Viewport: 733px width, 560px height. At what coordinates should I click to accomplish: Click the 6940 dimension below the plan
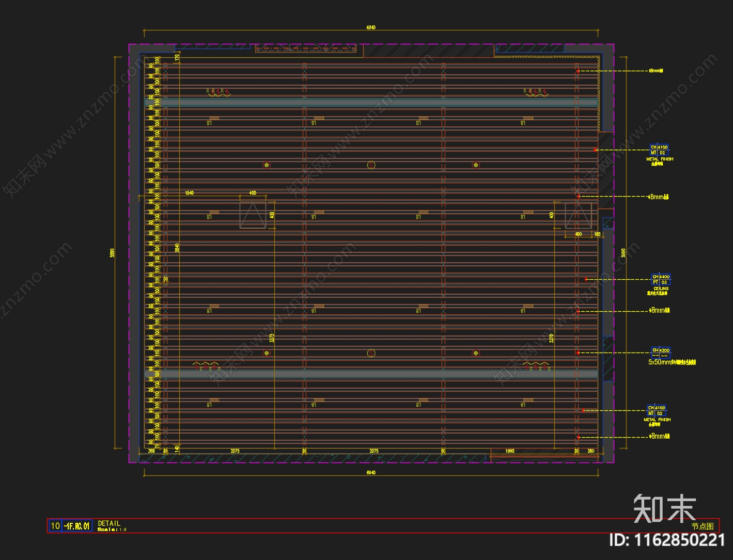coord(371,472)
